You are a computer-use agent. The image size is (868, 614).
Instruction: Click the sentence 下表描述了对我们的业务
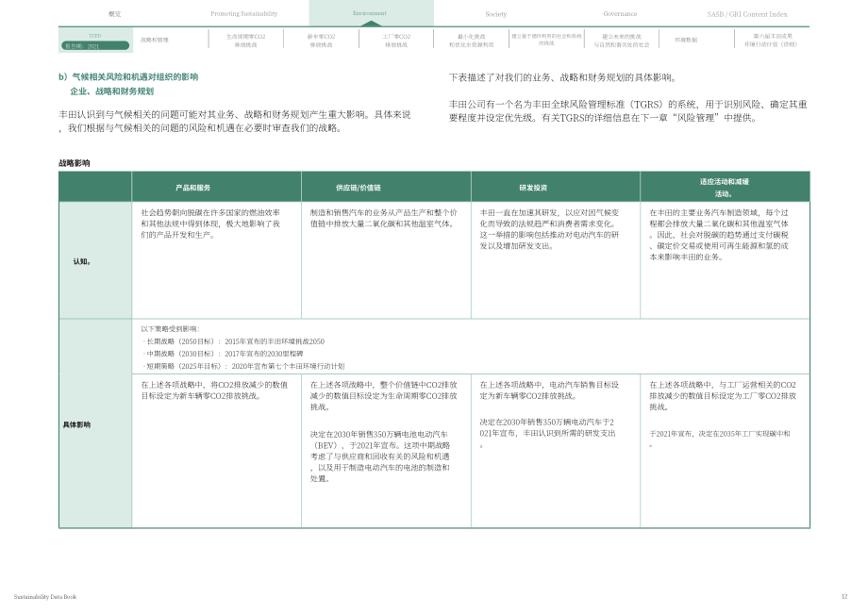pos(562,77)
